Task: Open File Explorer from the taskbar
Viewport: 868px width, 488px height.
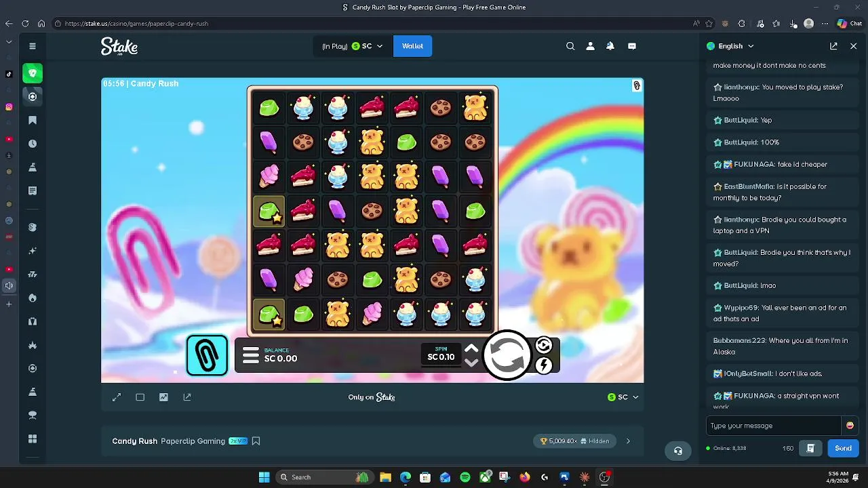Action: 385,477
